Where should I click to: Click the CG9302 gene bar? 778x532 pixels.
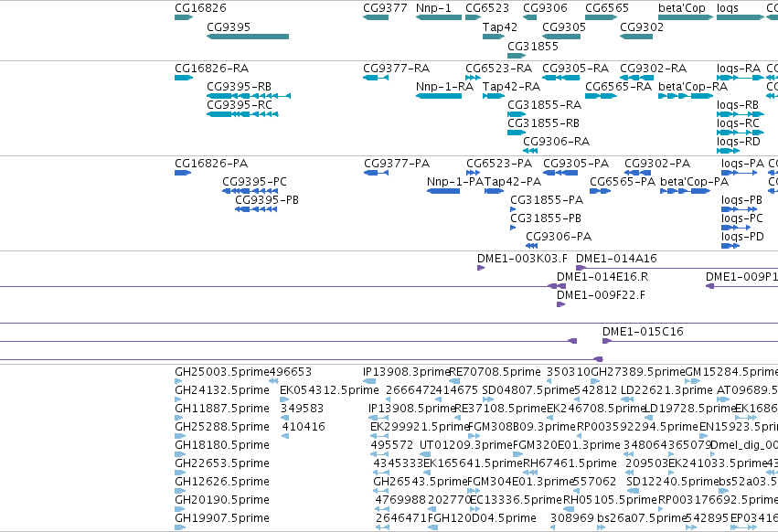point(636,37)
